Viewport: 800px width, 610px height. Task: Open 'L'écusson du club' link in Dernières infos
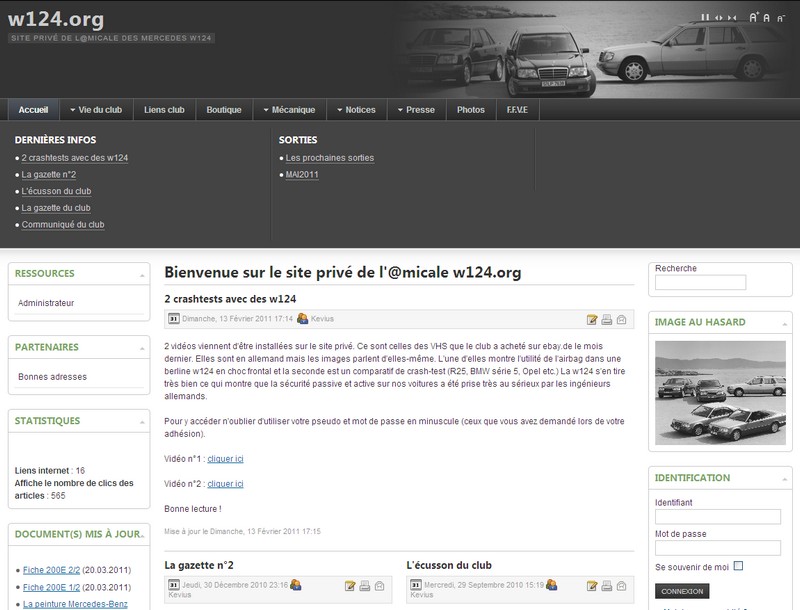point(56,191)
